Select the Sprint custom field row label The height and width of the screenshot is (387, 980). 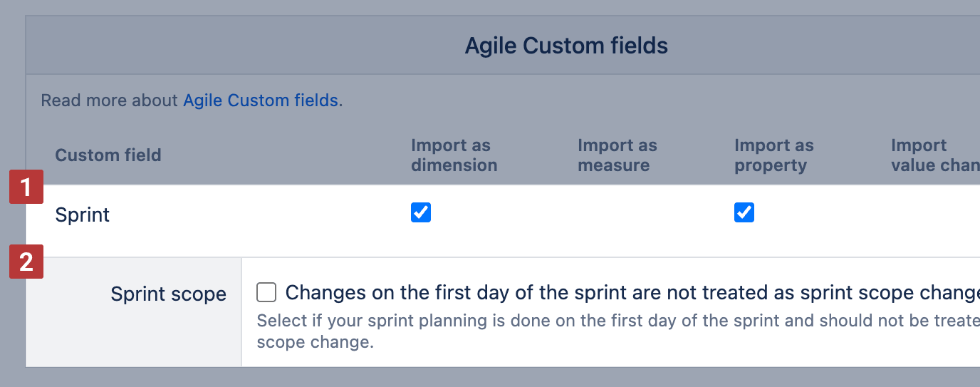(x=83, y=215)
